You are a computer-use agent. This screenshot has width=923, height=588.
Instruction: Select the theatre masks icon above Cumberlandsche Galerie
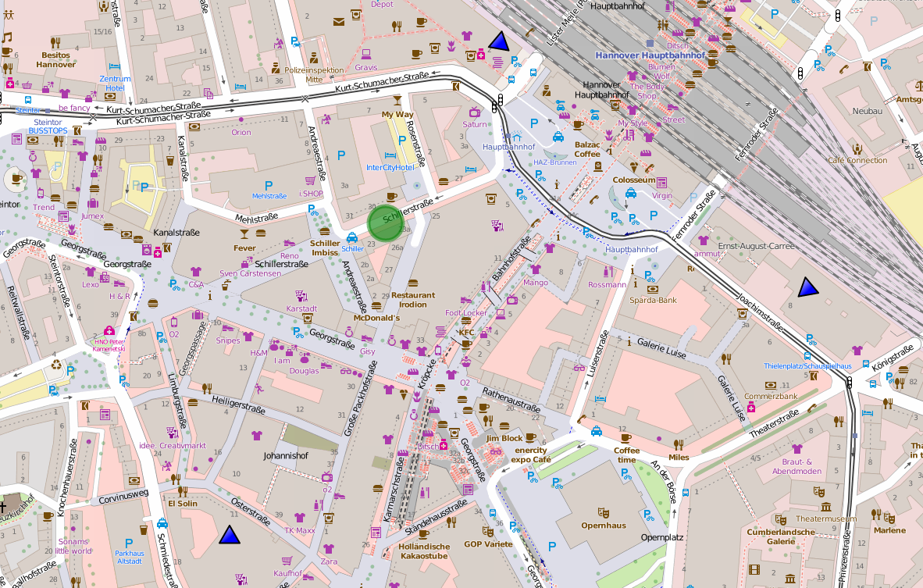click(x=781, y=520)
